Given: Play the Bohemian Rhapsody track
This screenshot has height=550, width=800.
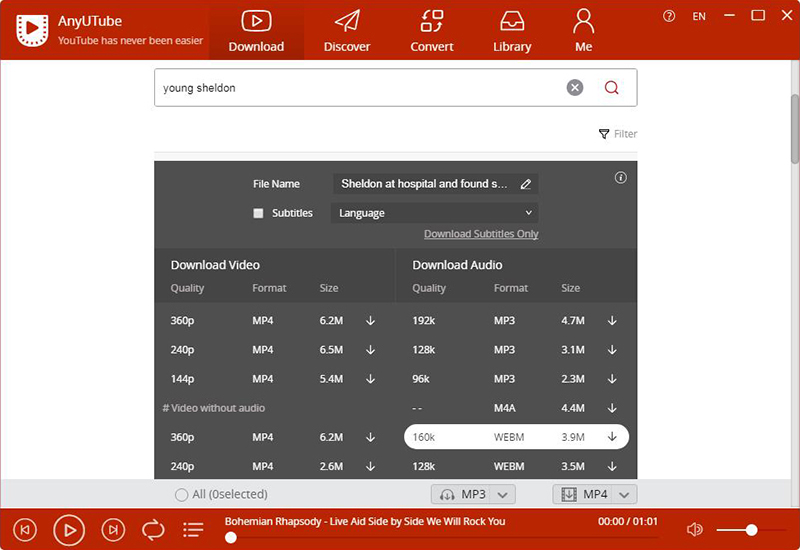Looking at the screenshot, I should [x=69, y=531].
